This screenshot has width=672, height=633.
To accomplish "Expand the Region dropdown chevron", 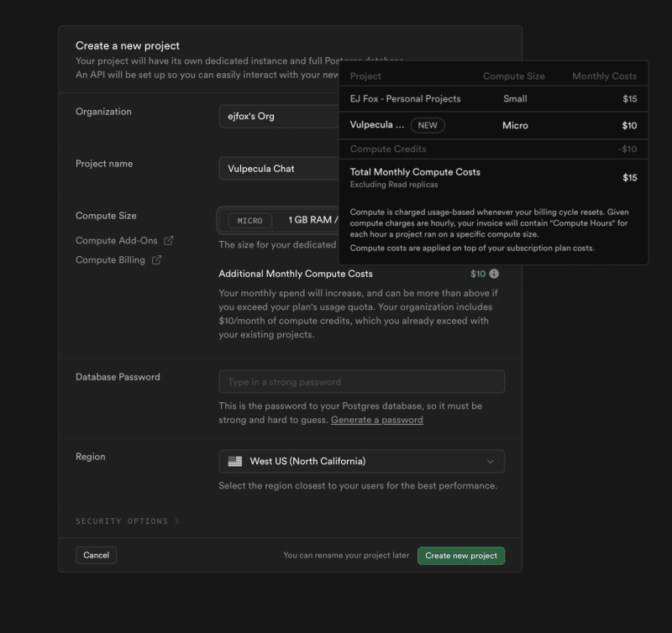I will tap(491, 461).
